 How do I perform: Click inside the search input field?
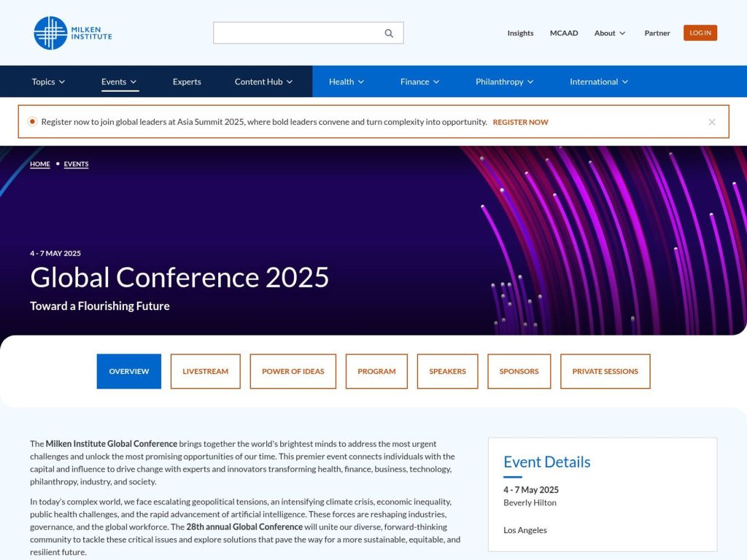pyautogui.click(x=299, y=33)
